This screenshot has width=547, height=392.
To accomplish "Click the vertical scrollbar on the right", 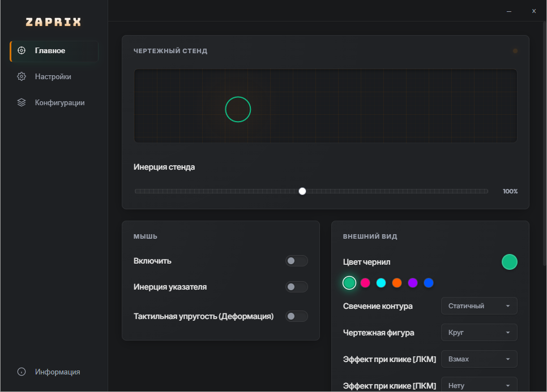I will pyautogui.click(x=545, y=144).
